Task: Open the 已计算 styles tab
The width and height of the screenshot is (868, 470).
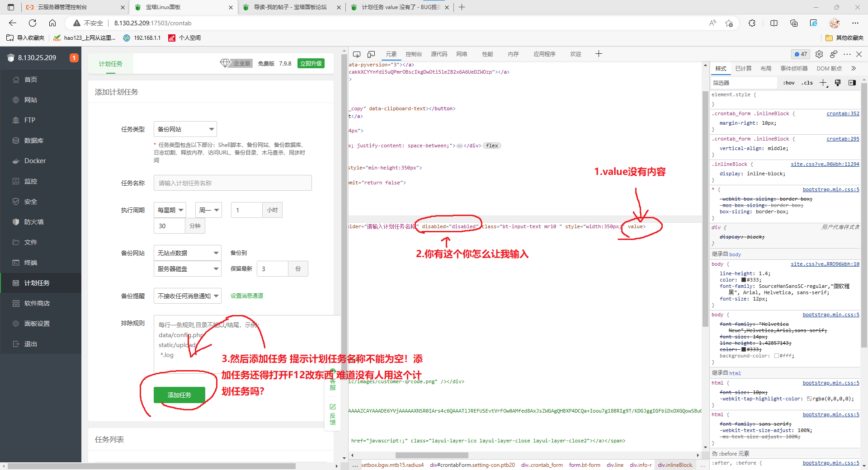Action: click(x=743, y=69)
